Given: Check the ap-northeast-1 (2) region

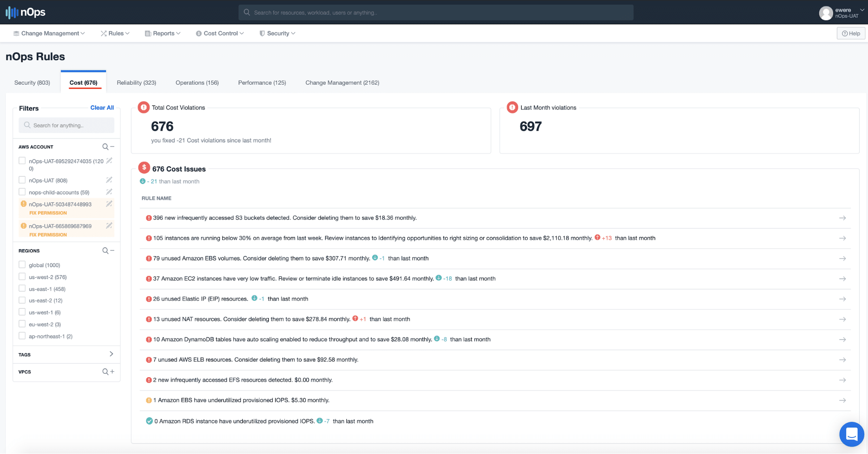Looking at the screenshot, I should point(22,336).
